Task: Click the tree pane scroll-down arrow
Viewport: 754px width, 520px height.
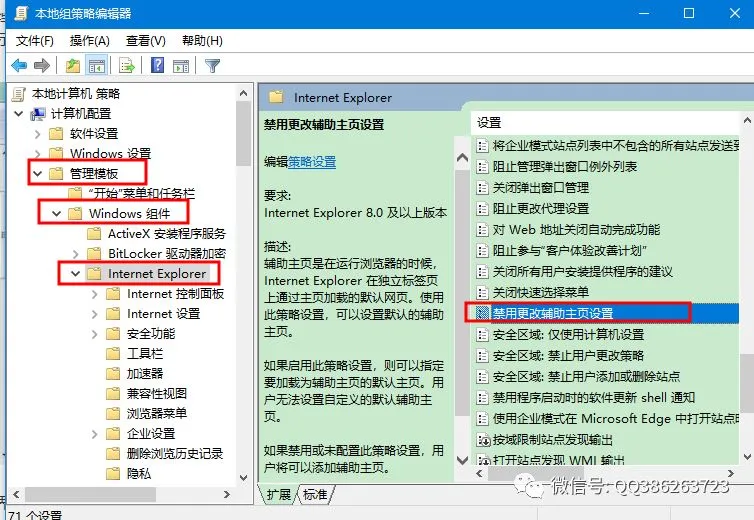Action: point(243,478)
